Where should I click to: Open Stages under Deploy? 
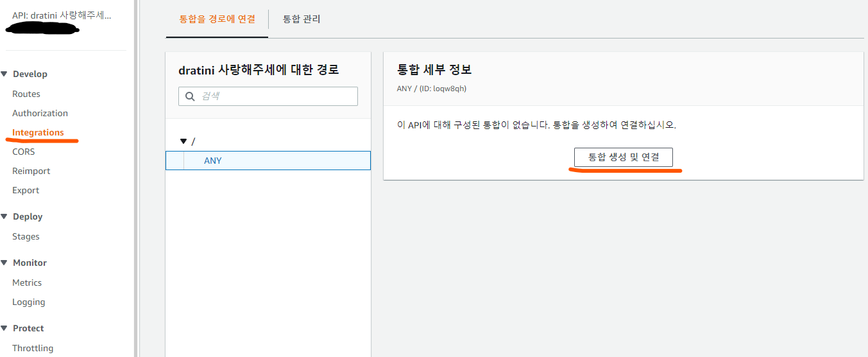tap(26, 236)
